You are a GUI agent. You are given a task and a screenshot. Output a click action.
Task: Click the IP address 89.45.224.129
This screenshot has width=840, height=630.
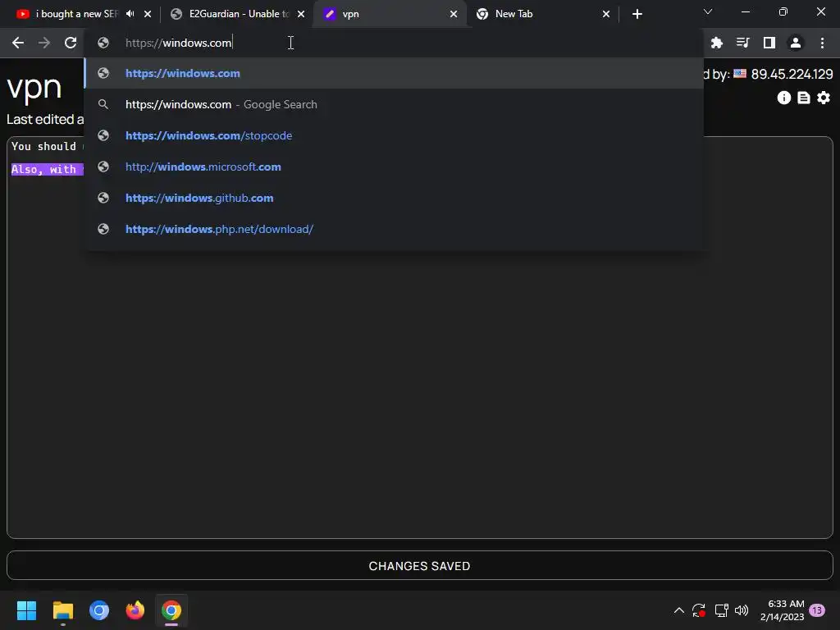[792, 74]
